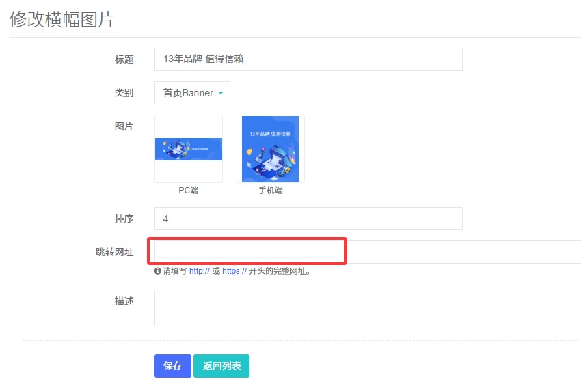Select the PC端 banner image thumbnail
This screenshot has width=581, height=392.
(189, 149)
